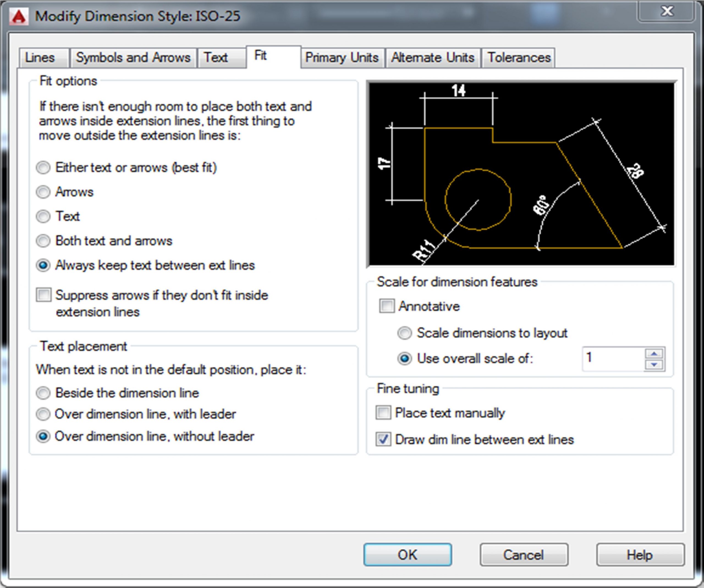Go to the Primary Units tab
704x588 pixels.
342,58
